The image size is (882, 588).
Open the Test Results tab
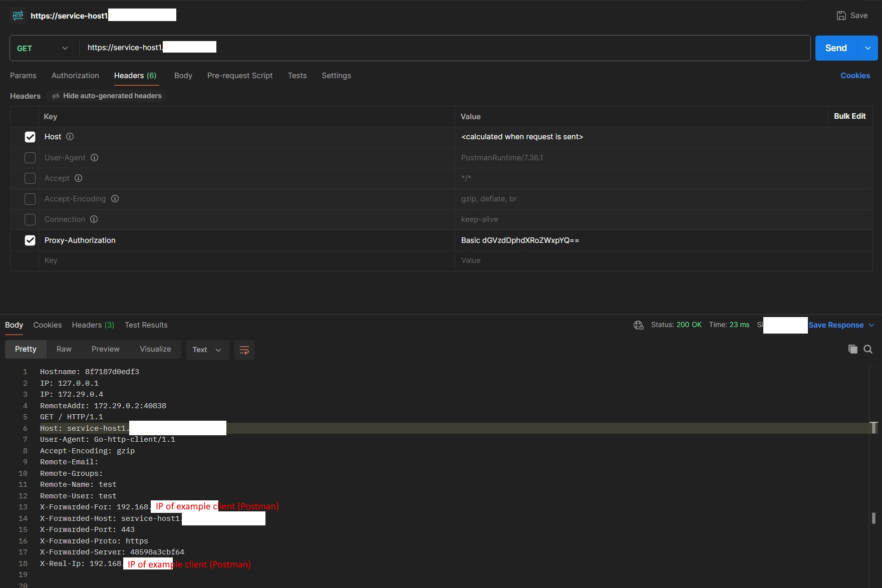(146, 325)
